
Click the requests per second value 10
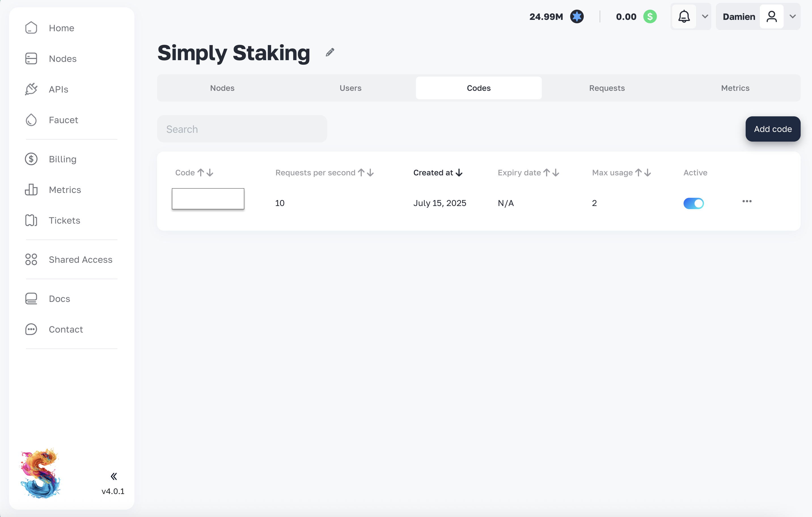point(280,203)
